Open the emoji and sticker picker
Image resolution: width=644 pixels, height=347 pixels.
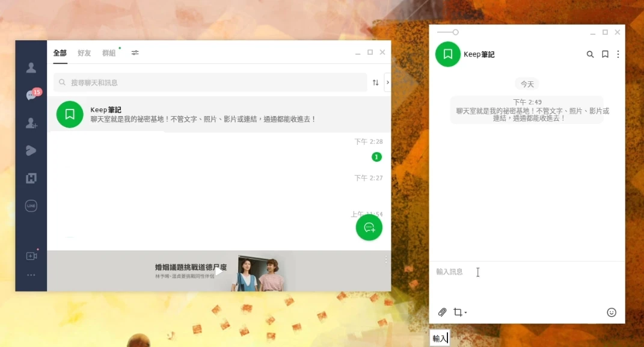(x=612, y=313)
